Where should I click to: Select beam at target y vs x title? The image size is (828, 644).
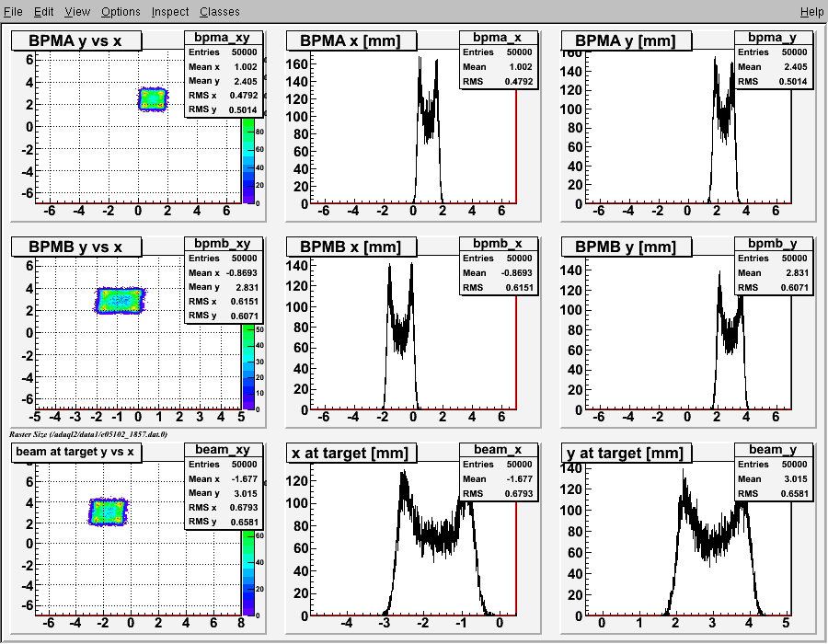(x=76, y=452)
